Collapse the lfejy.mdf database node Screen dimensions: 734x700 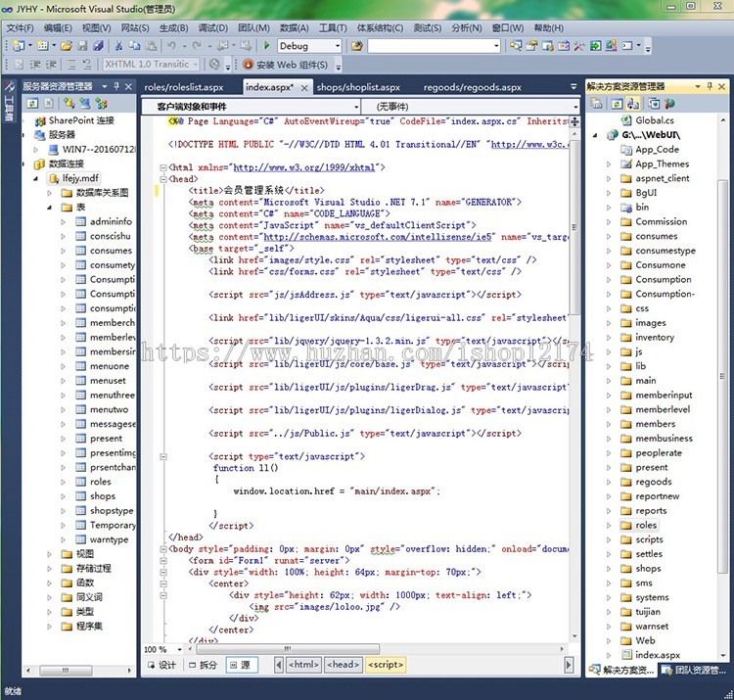click(36, 179)
